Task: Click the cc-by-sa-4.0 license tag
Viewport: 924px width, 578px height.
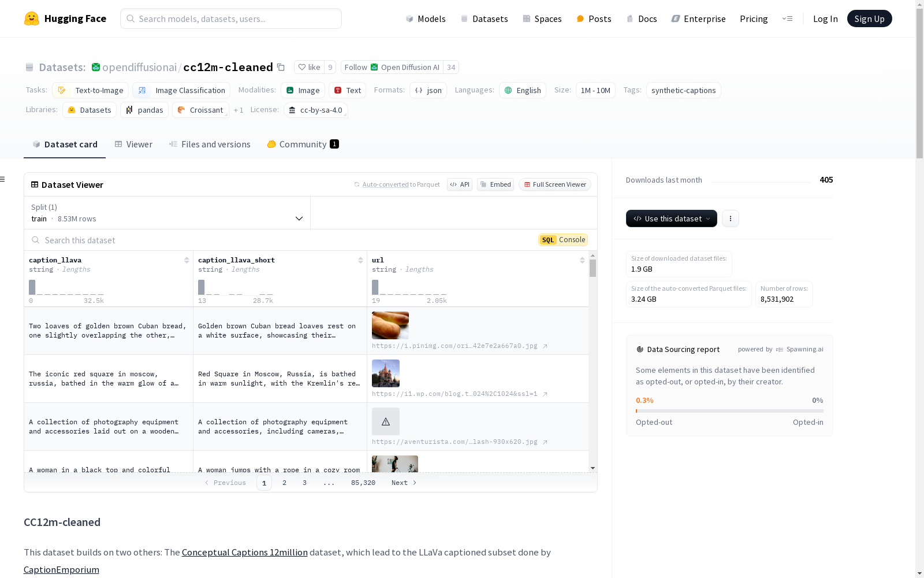Action: click(x=315, y=110)
